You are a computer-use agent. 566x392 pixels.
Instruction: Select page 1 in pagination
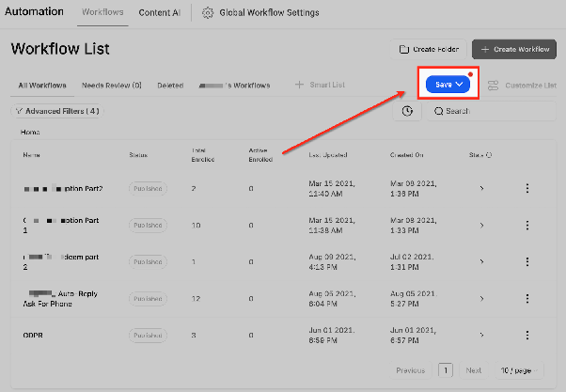coord(446,370)
